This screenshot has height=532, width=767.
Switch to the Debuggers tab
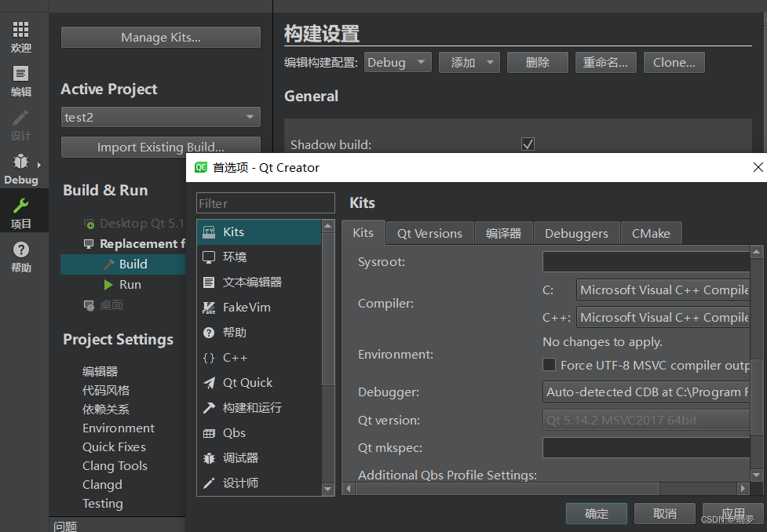point(576,233)
